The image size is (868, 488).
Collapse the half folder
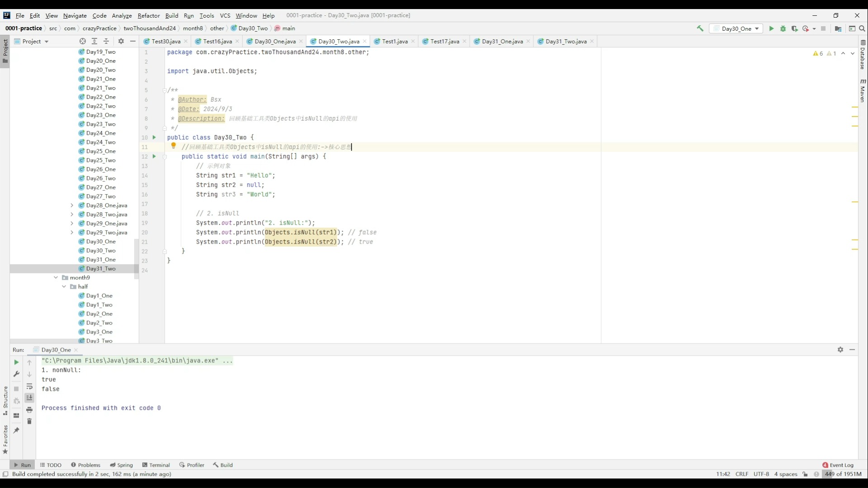coord(64,286)
